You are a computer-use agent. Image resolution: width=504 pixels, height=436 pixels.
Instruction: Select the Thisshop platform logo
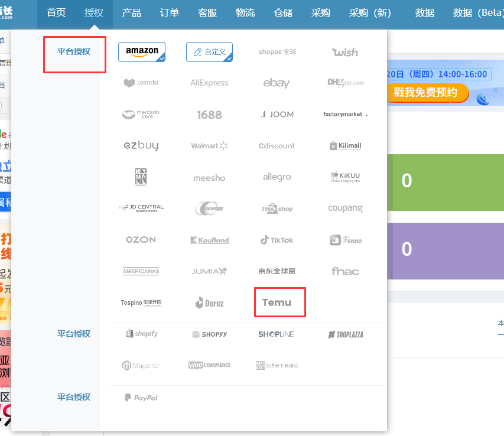277,209
